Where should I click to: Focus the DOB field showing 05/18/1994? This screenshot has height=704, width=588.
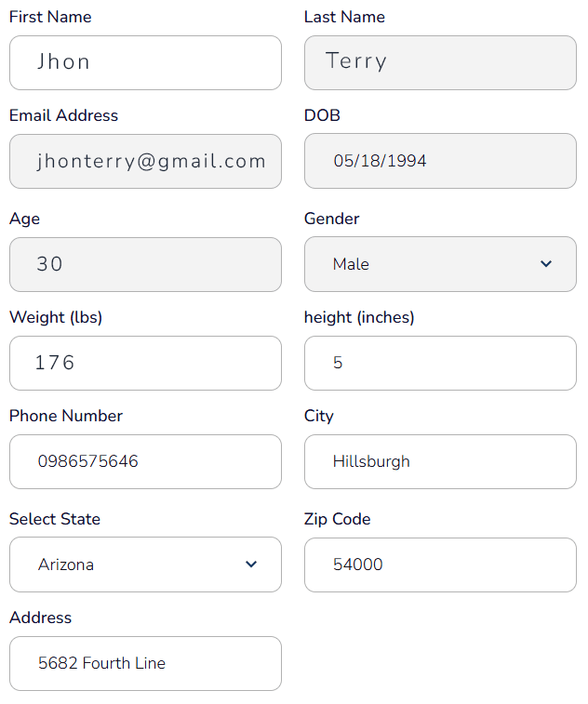point(440,162)
